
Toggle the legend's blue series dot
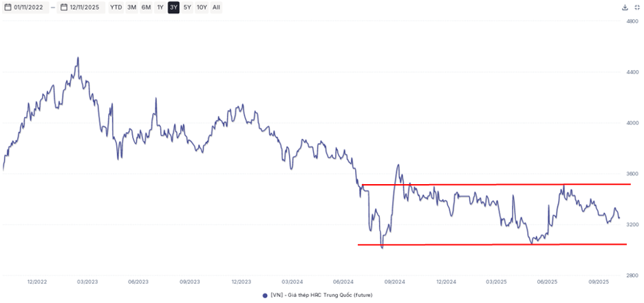(x=266, y=295)
